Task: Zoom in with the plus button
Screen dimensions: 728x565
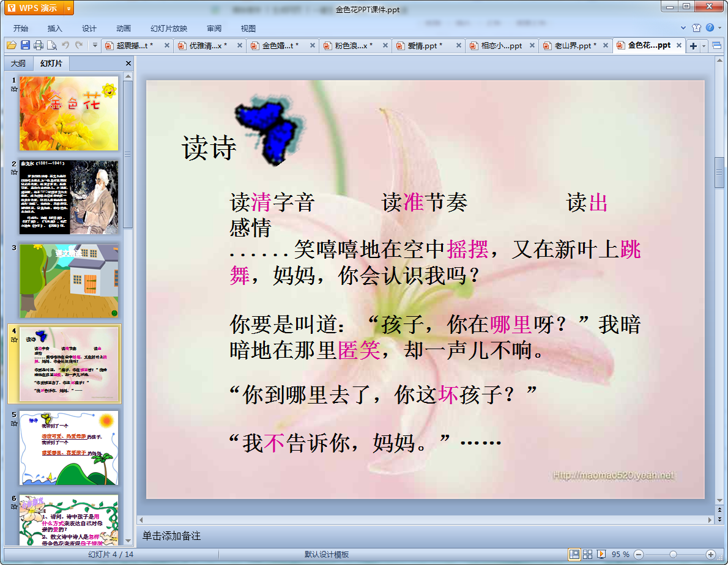Action: pyautogui.click(x=711, y=555)
